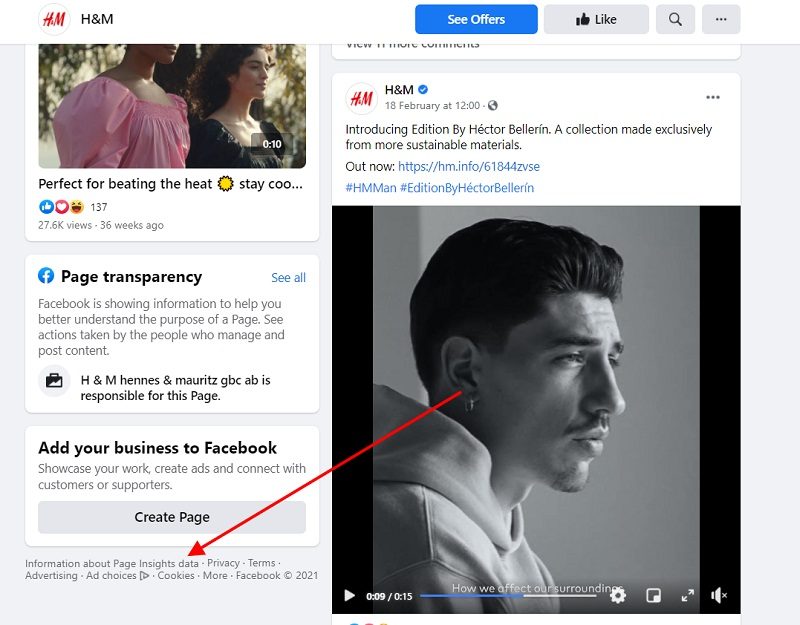Click the blue verified badge beside H&M
This screenshot has width=800, height=625.
click(423, 90)
